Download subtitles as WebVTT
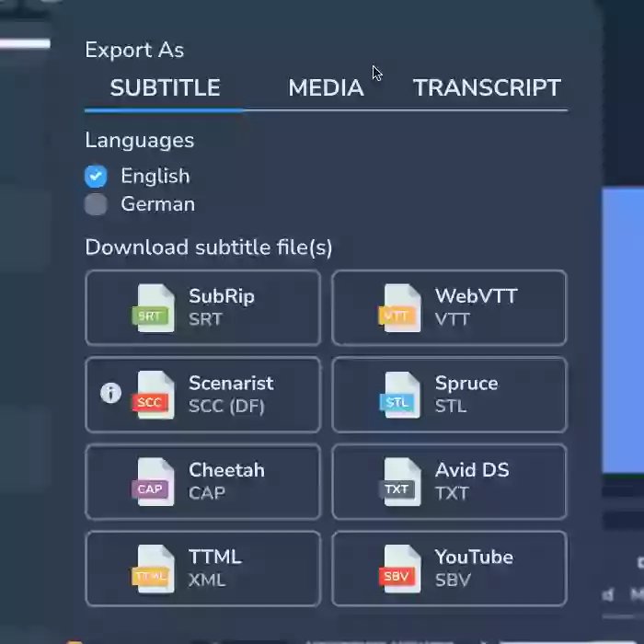 click(449, 307)
